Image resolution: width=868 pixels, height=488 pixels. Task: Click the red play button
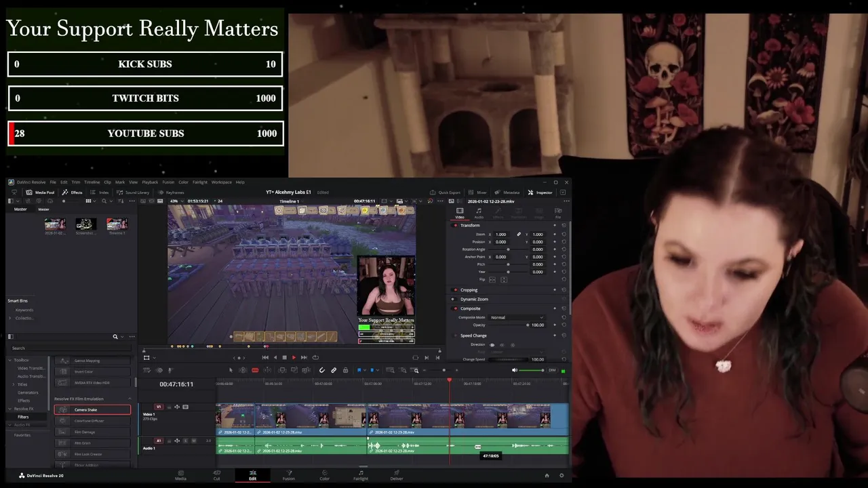(294, 357)
